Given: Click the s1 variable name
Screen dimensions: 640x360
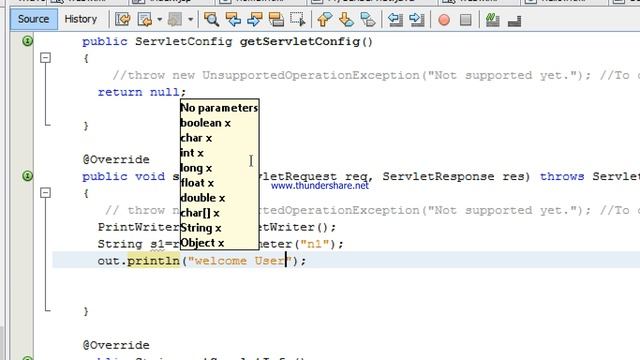Looking at the screenshot, I should coord(157,244).
